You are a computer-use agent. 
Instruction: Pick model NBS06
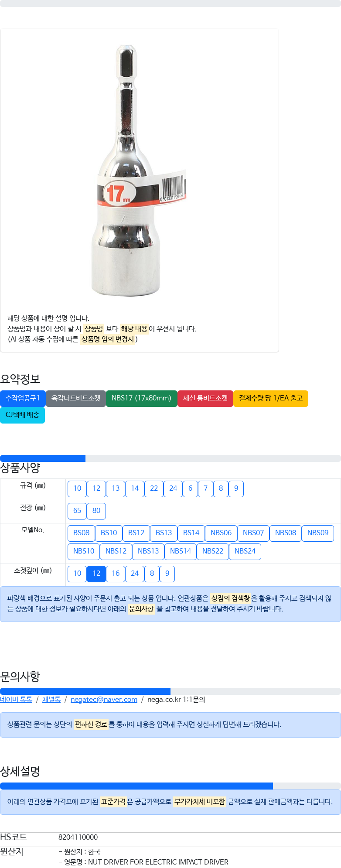(221, 533)
